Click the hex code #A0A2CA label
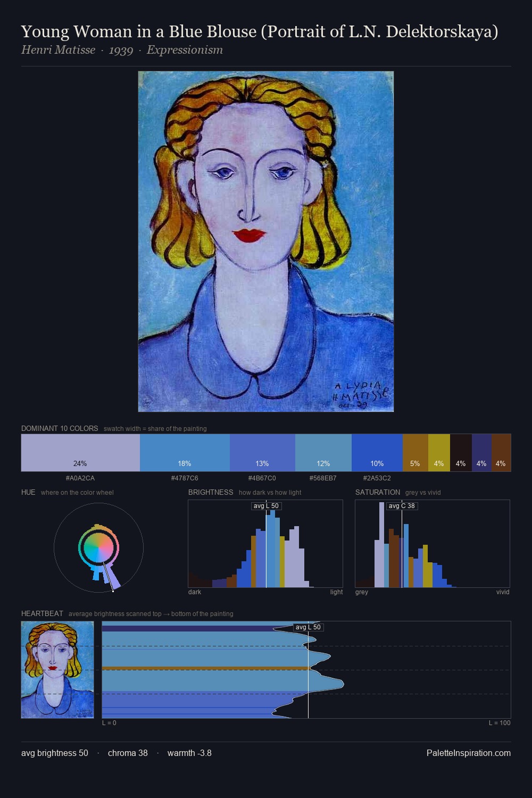 point(80,478)
